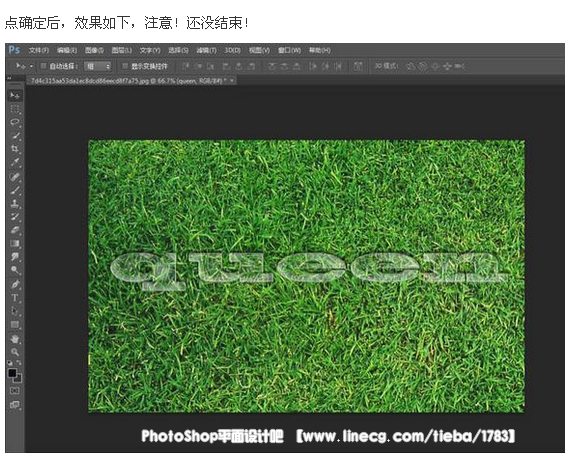Select the Path Selection tool
565x453 pixels.
[x=15, y=311]
